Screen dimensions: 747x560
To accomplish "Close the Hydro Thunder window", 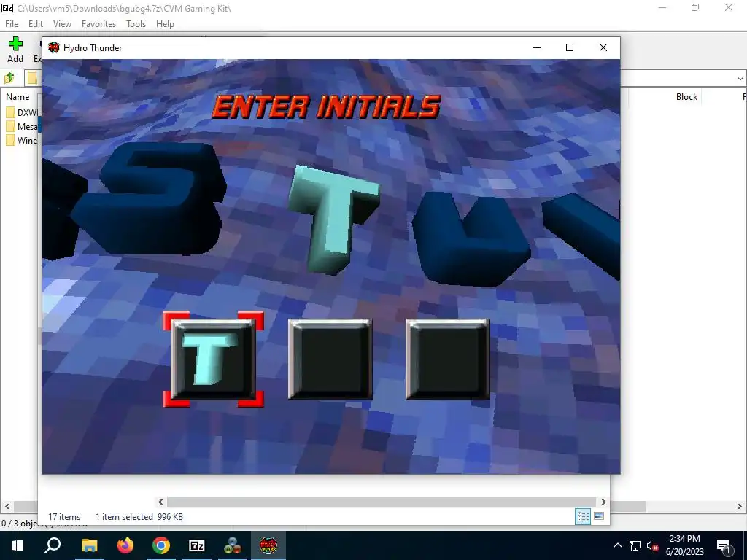I will 603,47.
